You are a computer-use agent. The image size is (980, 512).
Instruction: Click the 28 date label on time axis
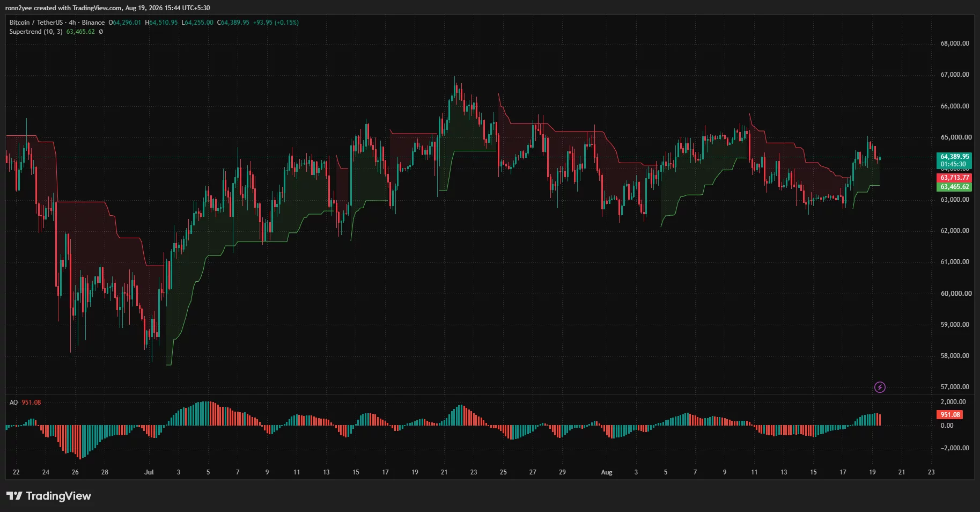click(105, 472)
